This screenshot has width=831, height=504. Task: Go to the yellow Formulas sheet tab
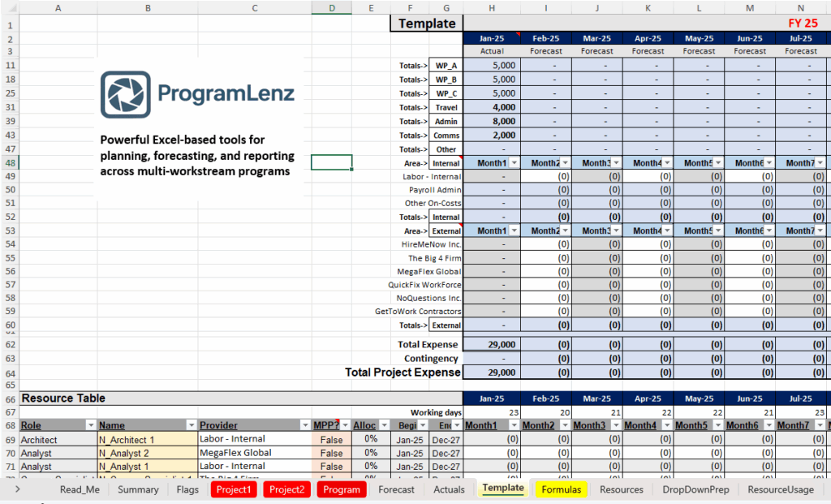pos(561,489)
